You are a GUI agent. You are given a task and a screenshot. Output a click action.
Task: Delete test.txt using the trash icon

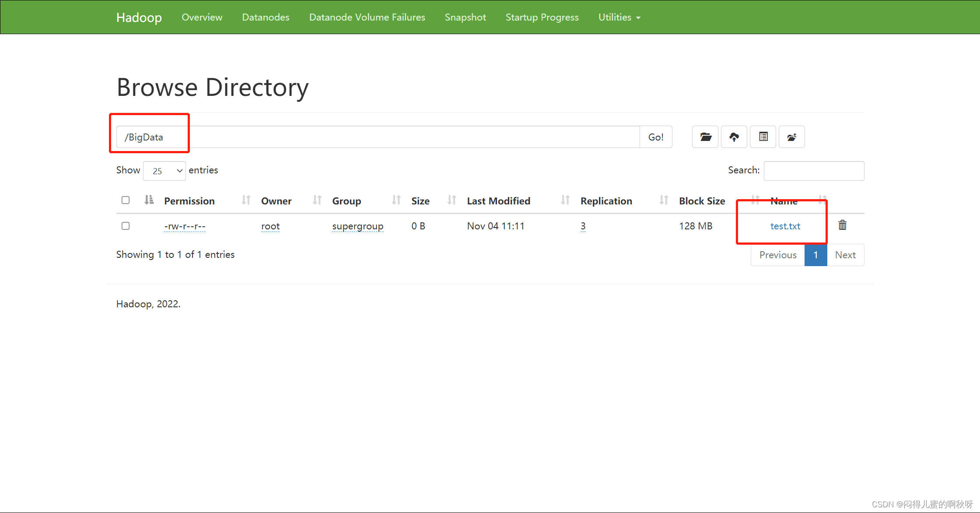(x=842, y=225)
